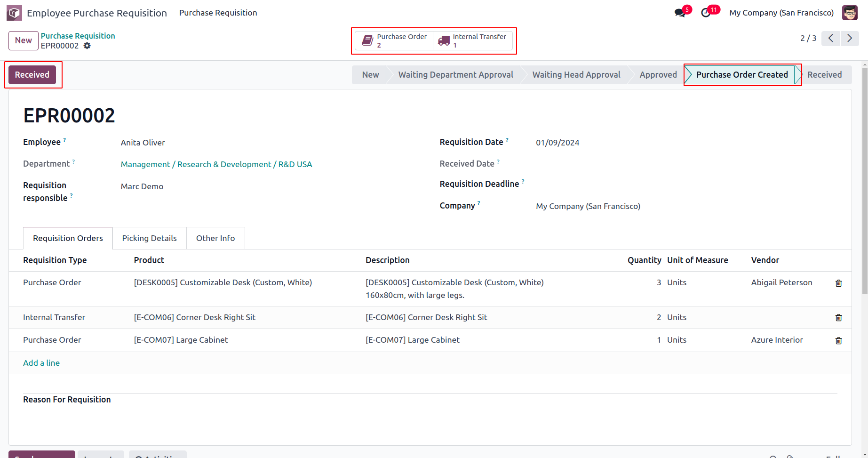
Task: Delete the Large Cabinet requisition line
Action: [838, 340]
